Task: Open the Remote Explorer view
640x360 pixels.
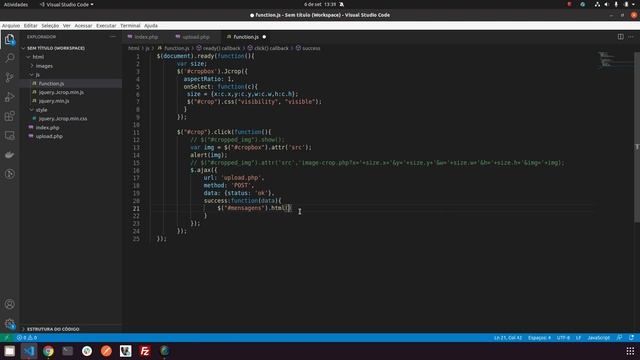Action: tap(9, 136)
